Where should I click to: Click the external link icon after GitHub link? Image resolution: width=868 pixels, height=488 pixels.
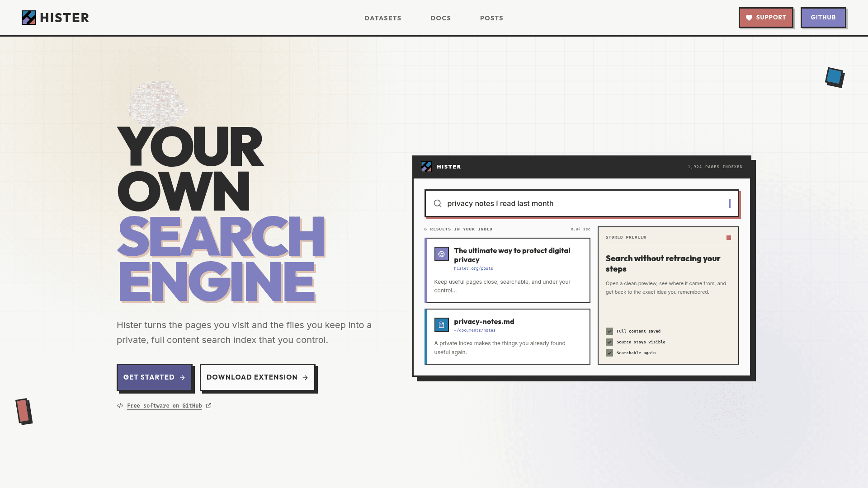(x=208, y=406)
